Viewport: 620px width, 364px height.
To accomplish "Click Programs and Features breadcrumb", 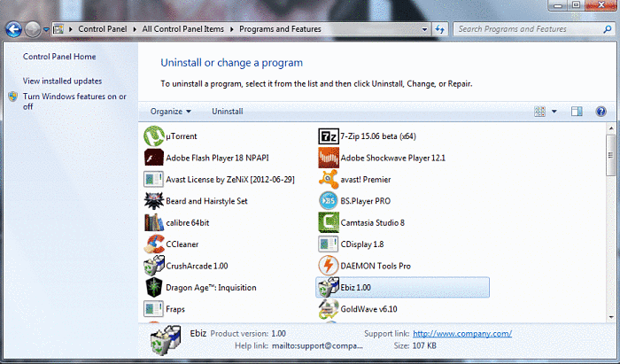I will point(280,29).
